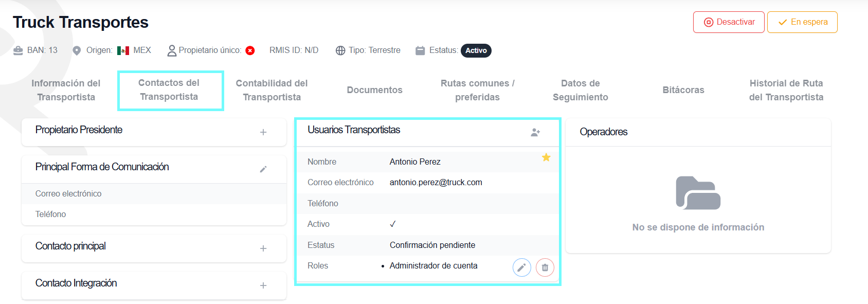The width and height of the screenshot is (868, 304).
Task: Switch to Contabilidad del Transportista tab
Action: pyautogui.click(x=272, y=90)
